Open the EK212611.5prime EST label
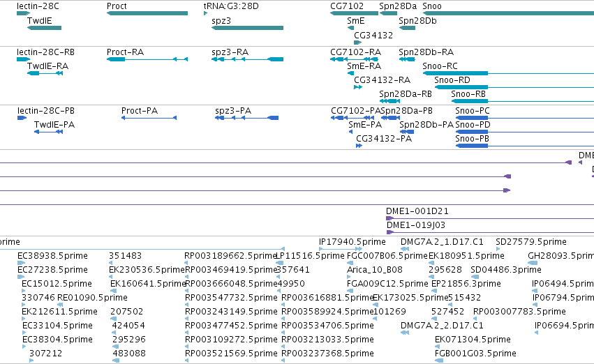This screenshot has height=364, width=594. coord(59,312)
